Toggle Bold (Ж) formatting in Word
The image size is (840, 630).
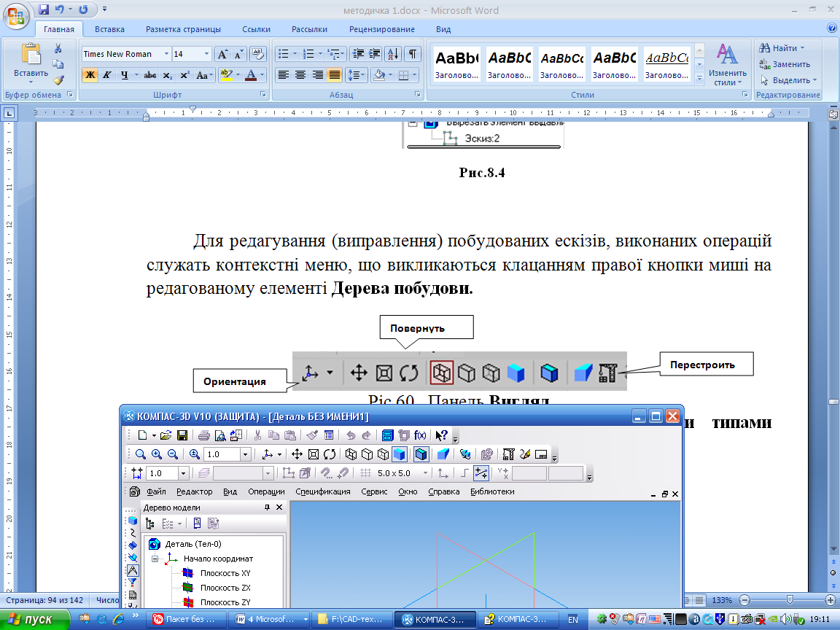coord(90,75)
